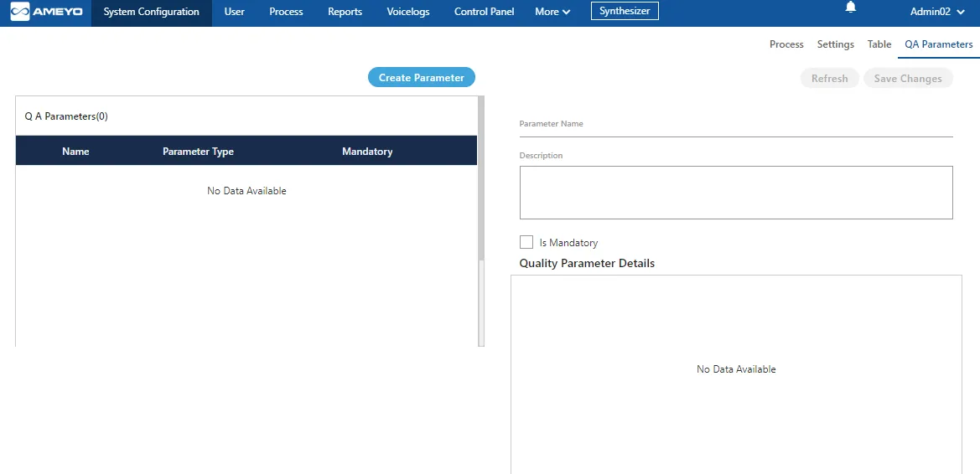Click the Q A Parameters(0) heading

pyautogui.click(x=66, y=116)
